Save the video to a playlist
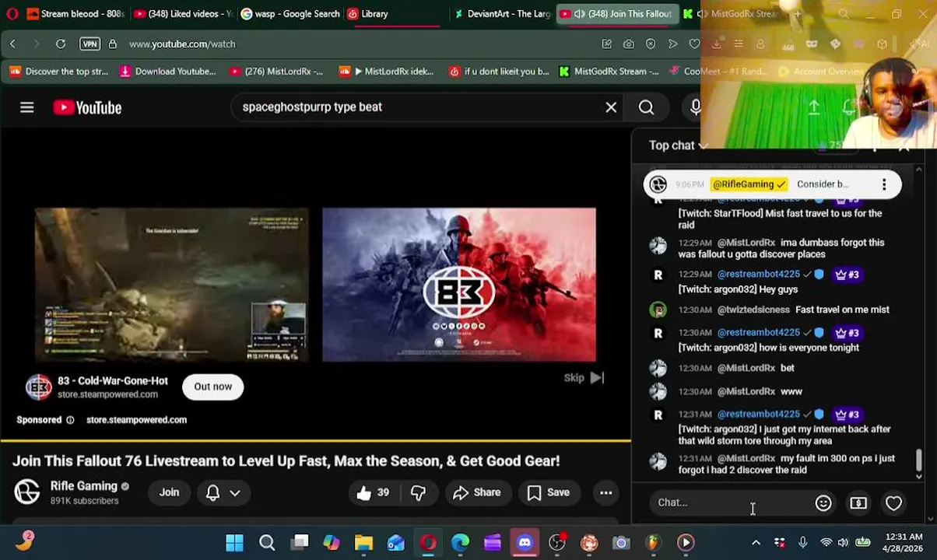 point(549,492)
